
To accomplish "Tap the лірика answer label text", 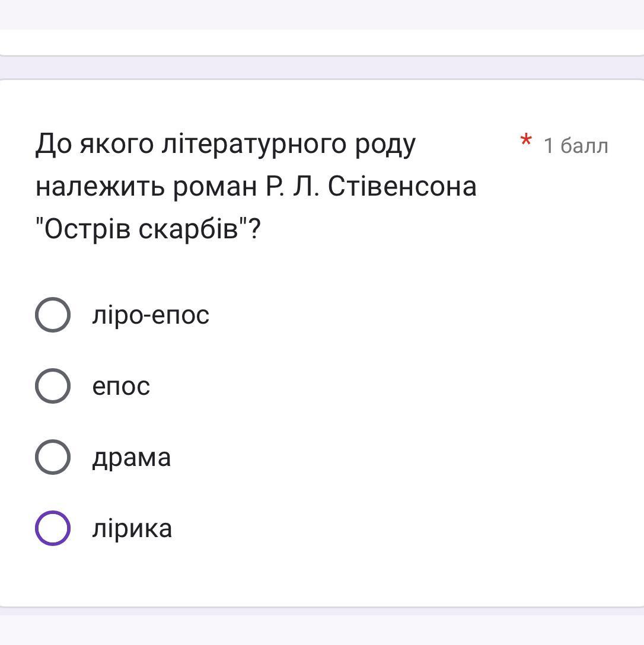I will 132,528.
